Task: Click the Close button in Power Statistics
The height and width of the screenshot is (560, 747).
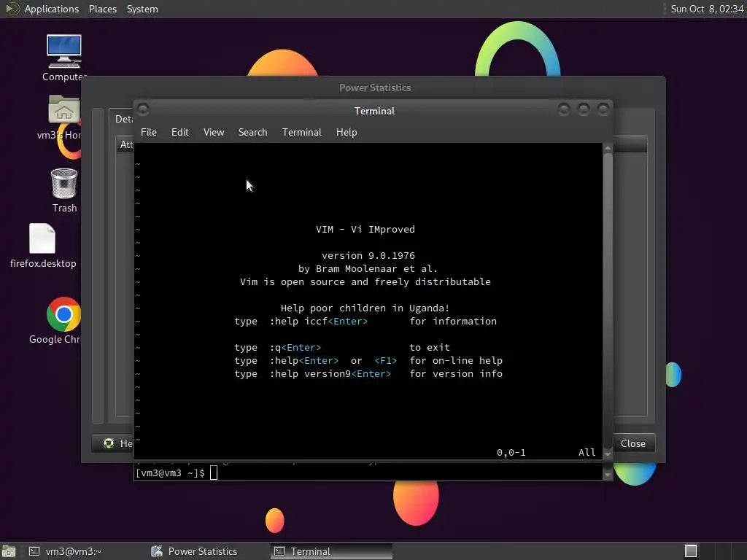Action: (632, 443)
